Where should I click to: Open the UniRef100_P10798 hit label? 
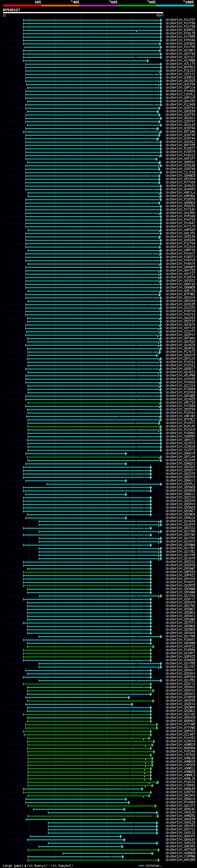180,26
